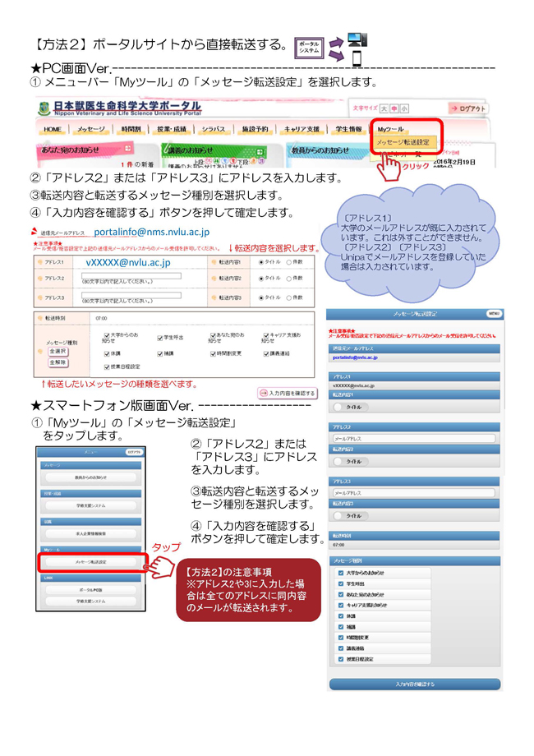Toggle smartphone 補講 checkbox

(x=341, y=627)
